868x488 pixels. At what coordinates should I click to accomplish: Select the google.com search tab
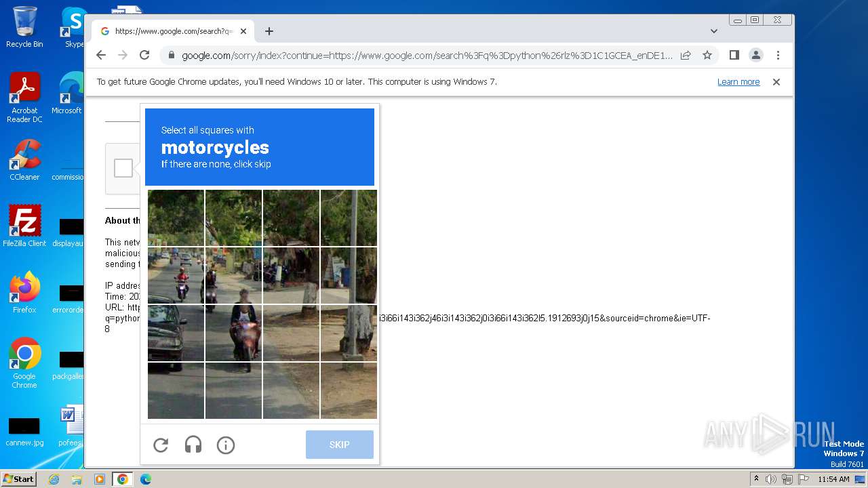click(173, 31)
